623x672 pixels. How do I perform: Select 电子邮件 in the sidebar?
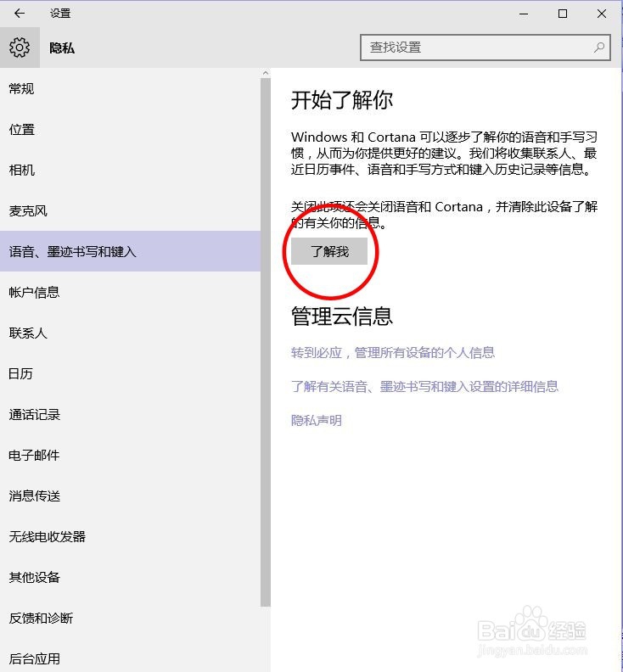(130, 455)
